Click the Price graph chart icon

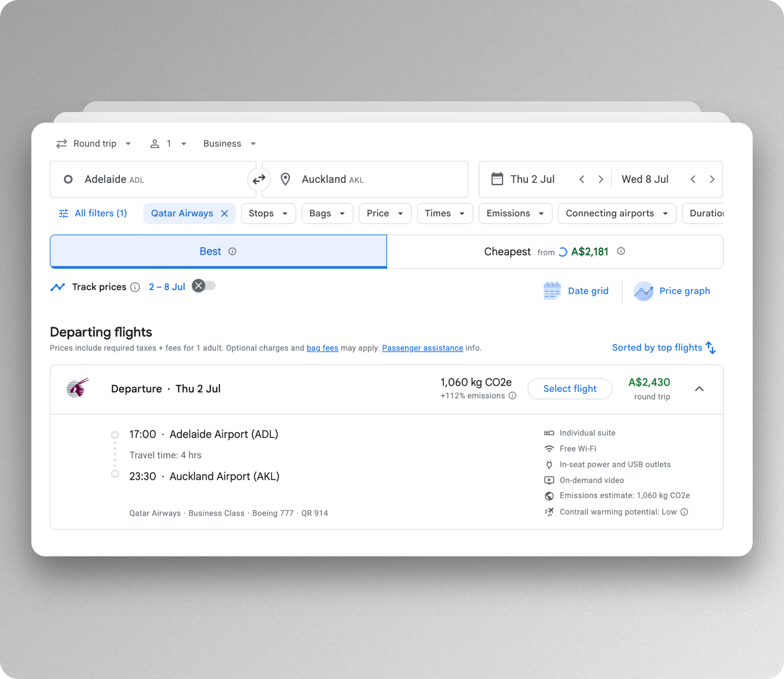click(x=644, y=291)
